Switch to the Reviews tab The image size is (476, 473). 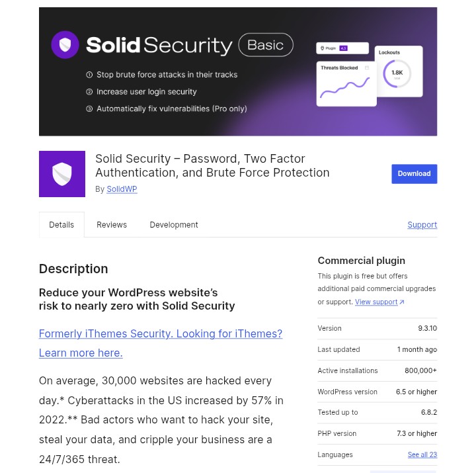pos(112,225)
